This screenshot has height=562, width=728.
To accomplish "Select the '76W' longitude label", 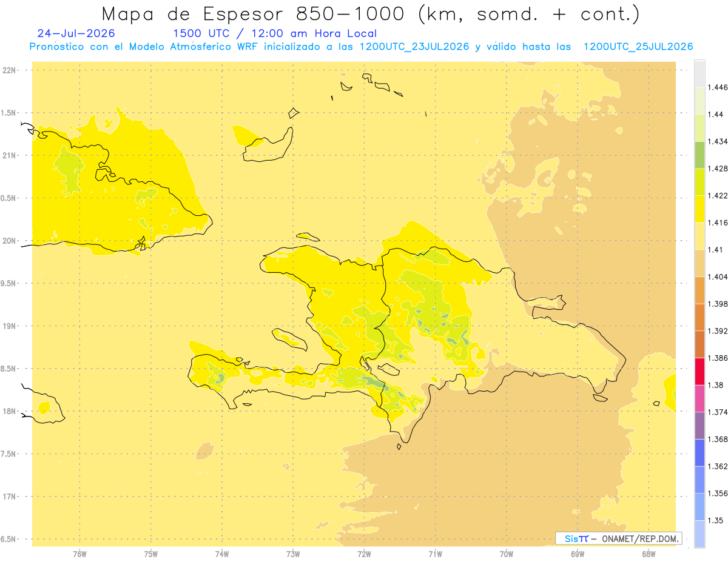I will (x=79, y=554).
